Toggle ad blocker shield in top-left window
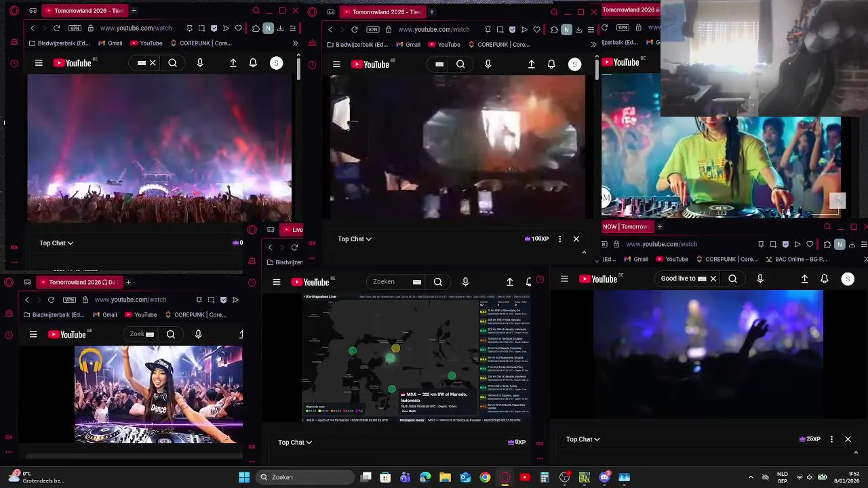Viewport: 868px width, 488px height. 214,28
